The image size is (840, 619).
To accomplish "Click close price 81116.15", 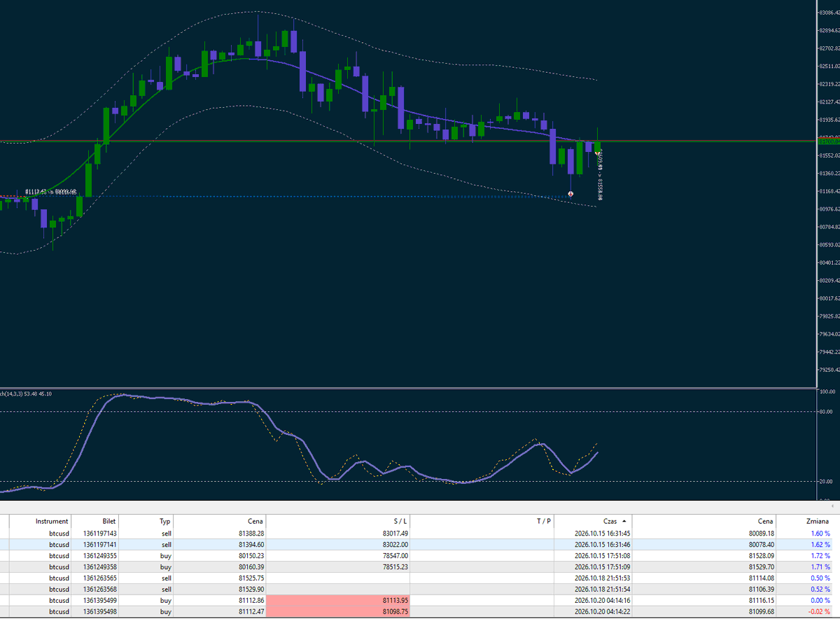I will [761, 600].
